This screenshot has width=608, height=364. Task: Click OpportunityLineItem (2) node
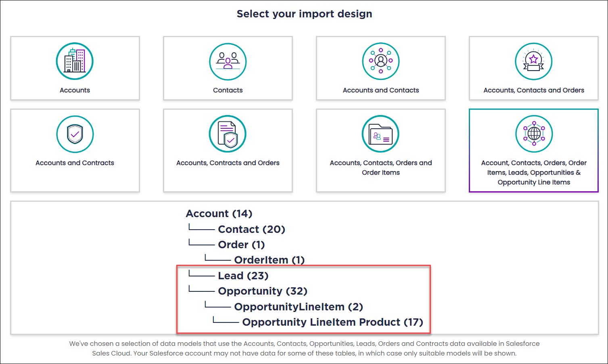tap(299, 307)
